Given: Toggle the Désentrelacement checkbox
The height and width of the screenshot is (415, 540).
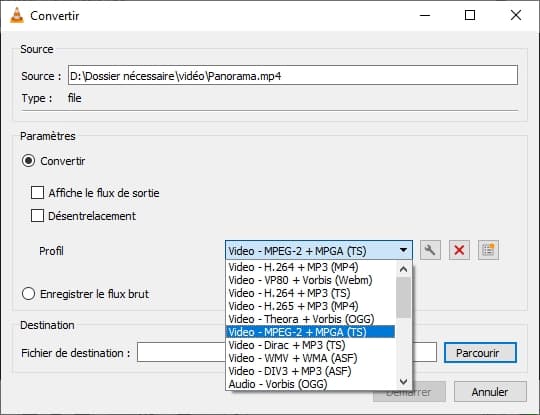Looking at the screenshot, I should (37, 216).
